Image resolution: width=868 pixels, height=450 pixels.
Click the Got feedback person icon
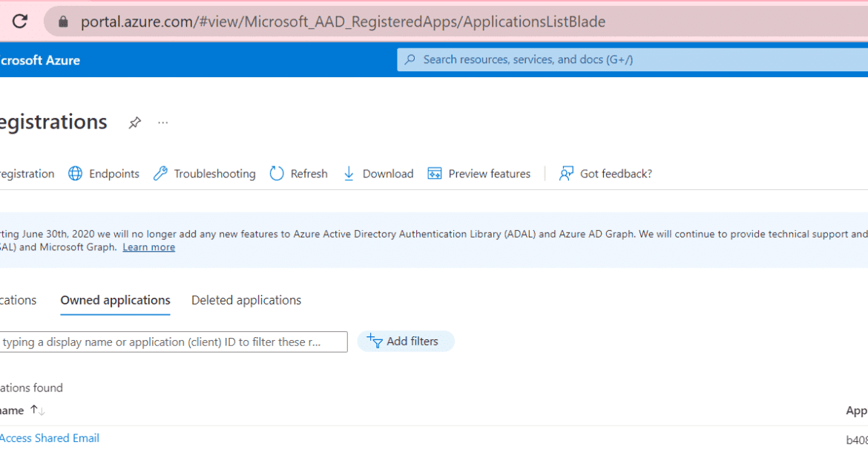566,174
